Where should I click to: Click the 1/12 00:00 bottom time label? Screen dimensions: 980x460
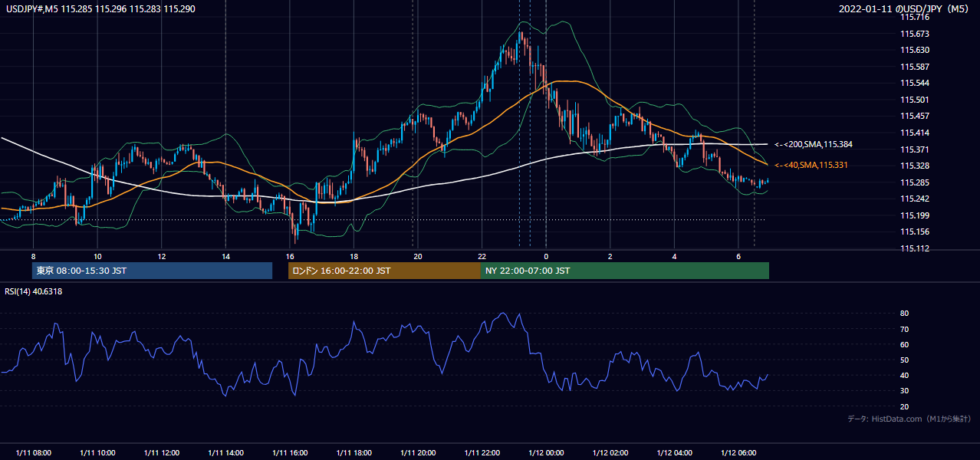[546, 452]
